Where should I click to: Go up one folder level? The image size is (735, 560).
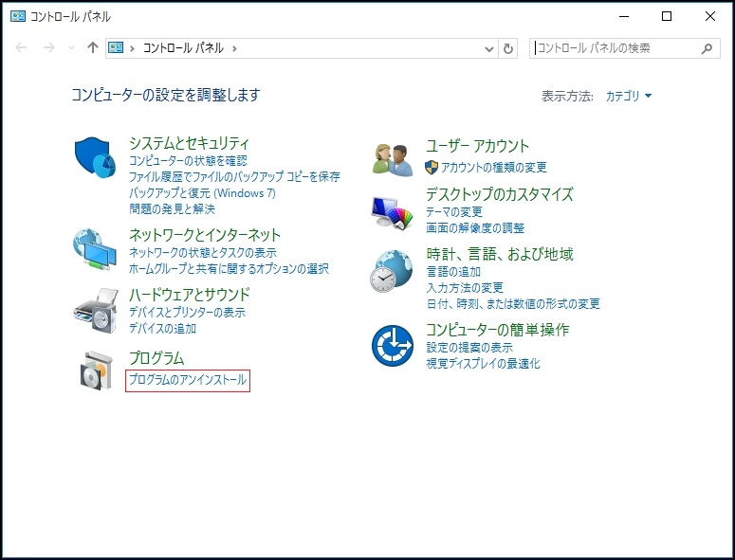[x=93, y=47]
